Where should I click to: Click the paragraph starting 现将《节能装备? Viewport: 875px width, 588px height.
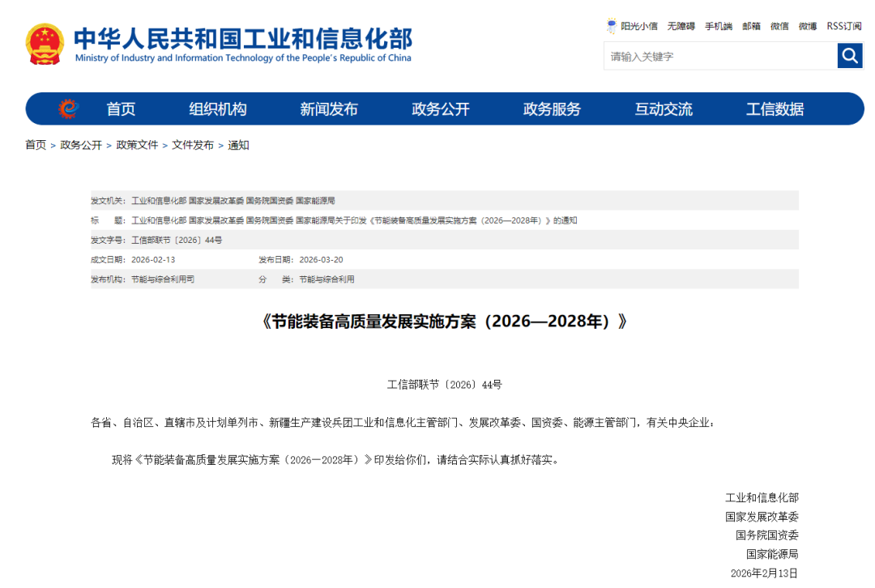[335, 460]
